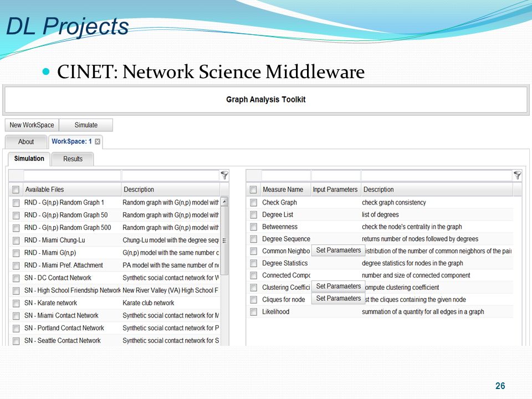Set Paramaeters for Common Neighbors

pos(338,250)
